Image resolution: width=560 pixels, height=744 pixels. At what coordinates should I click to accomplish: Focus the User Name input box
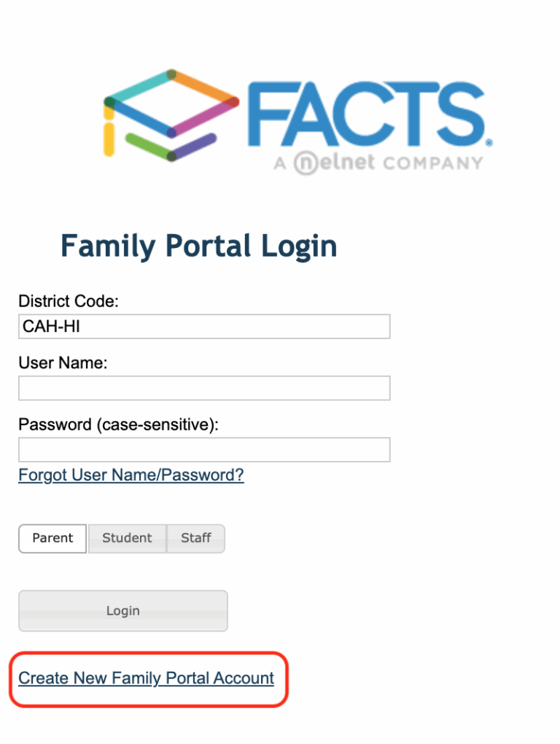[203, 388]
